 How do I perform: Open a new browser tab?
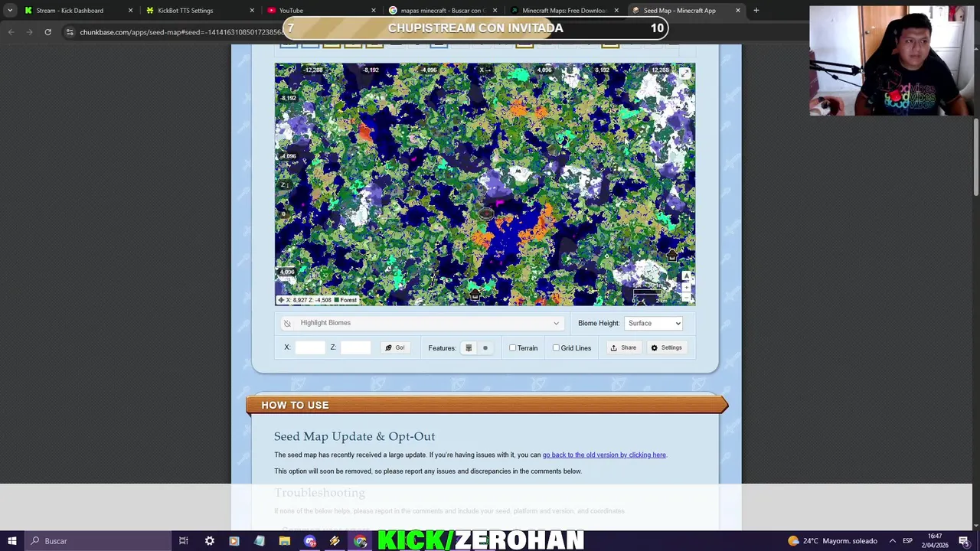pos(756,11)
